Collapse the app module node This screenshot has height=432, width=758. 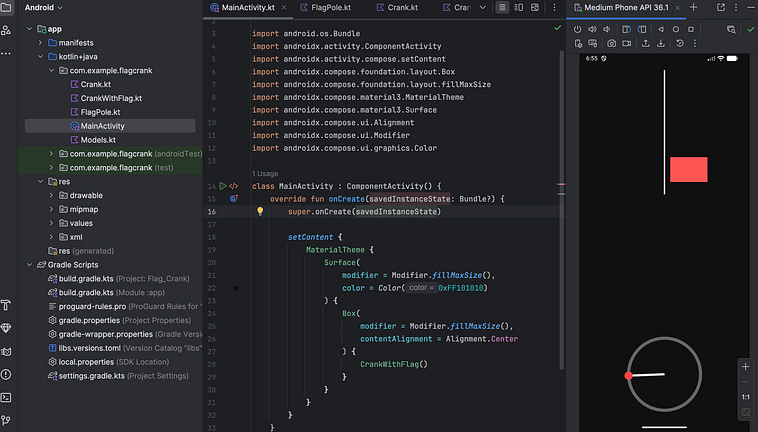click(29, 29)
